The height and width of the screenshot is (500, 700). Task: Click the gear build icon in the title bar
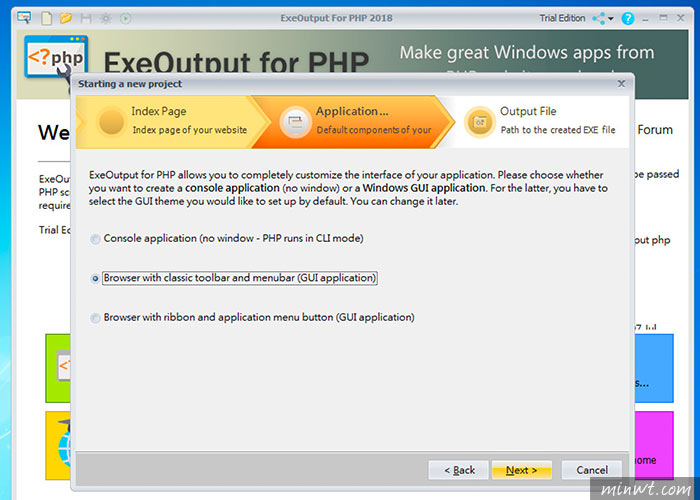tap(106, 19)
